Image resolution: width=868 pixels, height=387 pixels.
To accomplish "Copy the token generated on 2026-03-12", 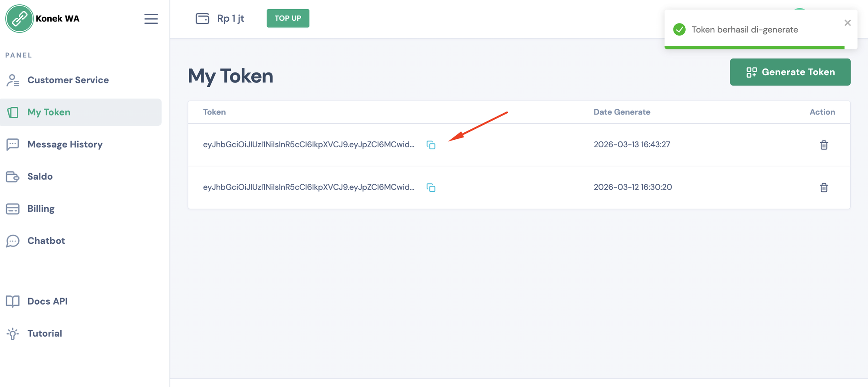I will [431, 187].
